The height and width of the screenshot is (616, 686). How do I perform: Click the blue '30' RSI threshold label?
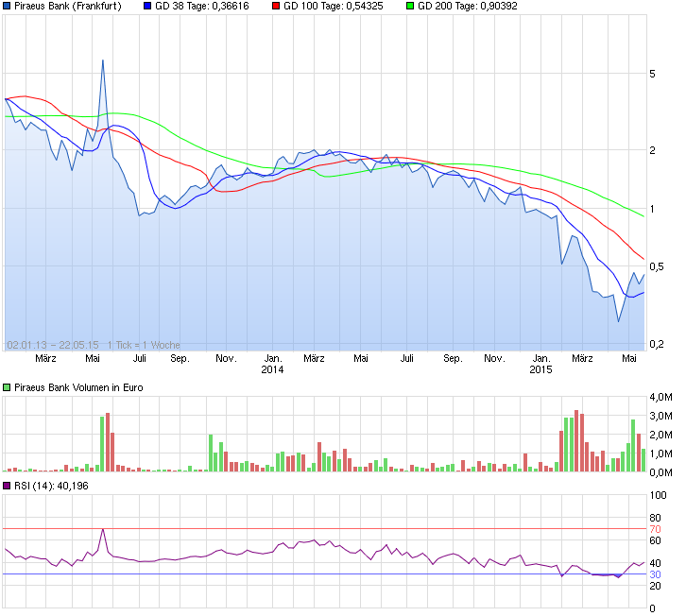[655, 574]
